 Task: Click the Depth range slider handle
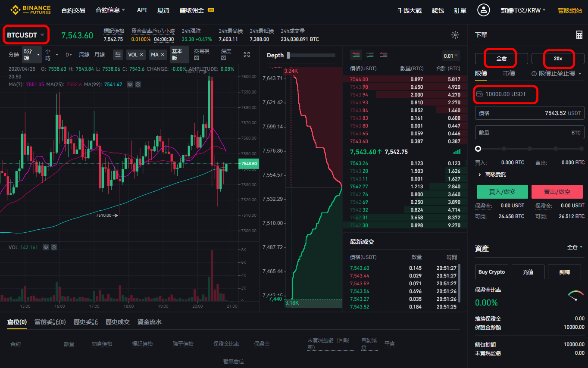coord(288,55)
